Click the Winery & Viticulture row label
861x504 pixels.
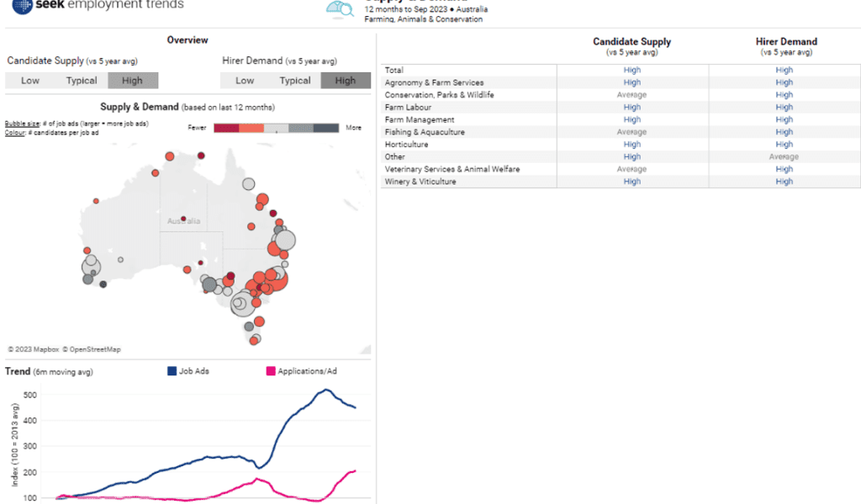(420, 181)
